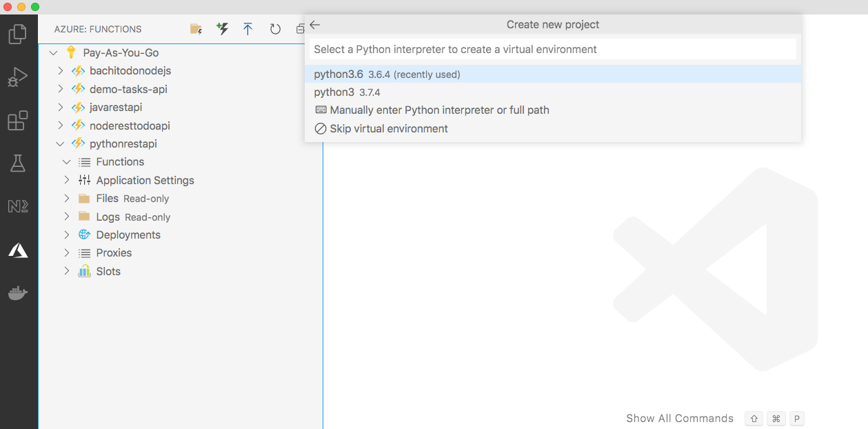Click the Deploy to Function App arrow icon
This screenshot has height=429, width=868.
pos(248,28)
